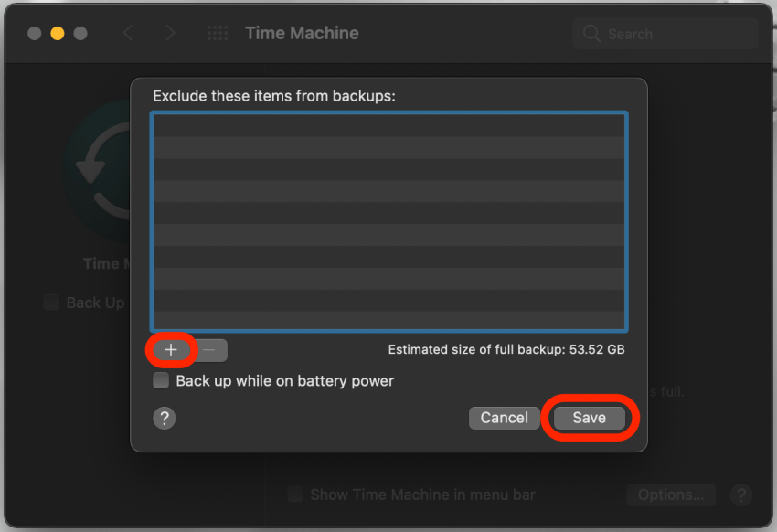Go forward using the right chevron
Viewport: 777px width, 532px height.
(x=170, y=34)
